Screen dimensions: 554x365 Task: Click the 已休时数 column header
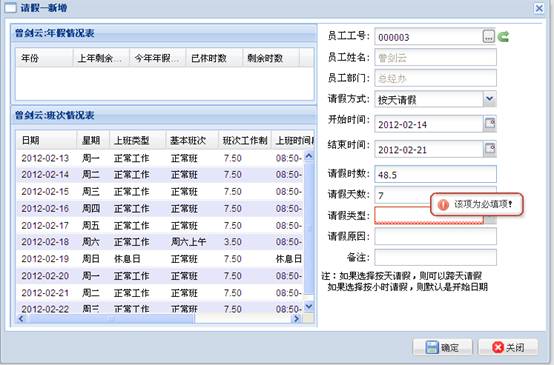[x=214, y=58]
